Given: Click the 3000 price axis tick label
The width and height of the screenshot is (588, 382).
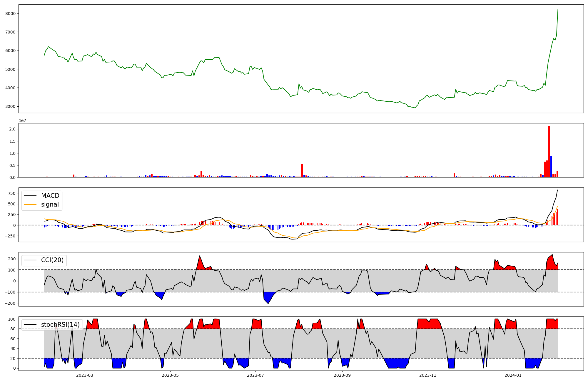Looking at the screenshot, I should (10, 106).
